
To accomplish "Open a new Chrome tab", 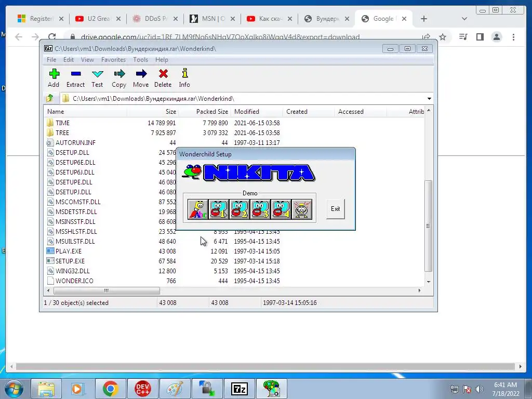I will coord(424,19).
